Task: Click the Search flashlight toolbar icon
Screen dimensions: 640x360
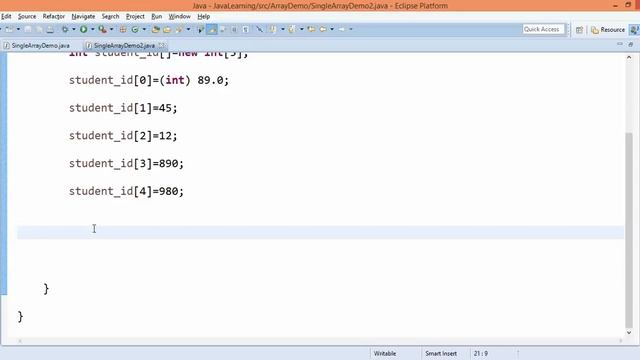Action: click(179, 29)
